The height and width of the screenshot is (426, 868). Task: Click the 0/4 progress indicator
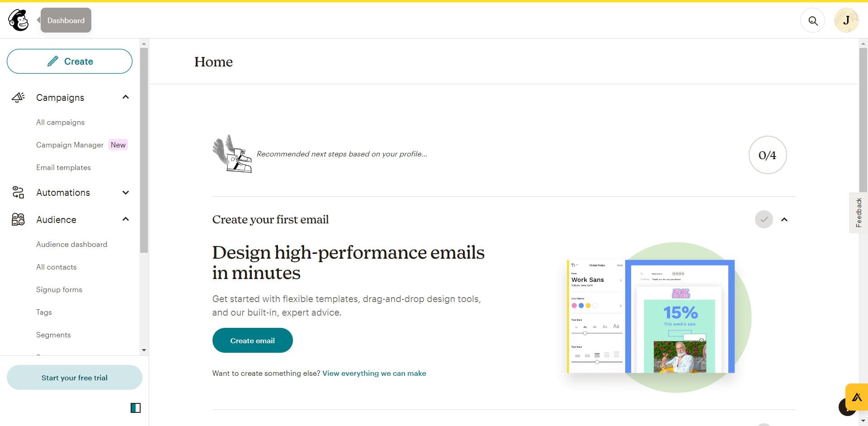tap(767, 155)
